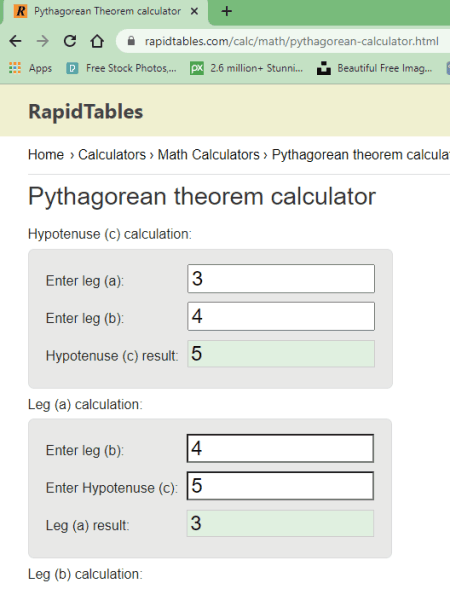Close the Pythagorean Theorem calculator tab
This screenshot has width=450, height=589.
tap(194, 11)
